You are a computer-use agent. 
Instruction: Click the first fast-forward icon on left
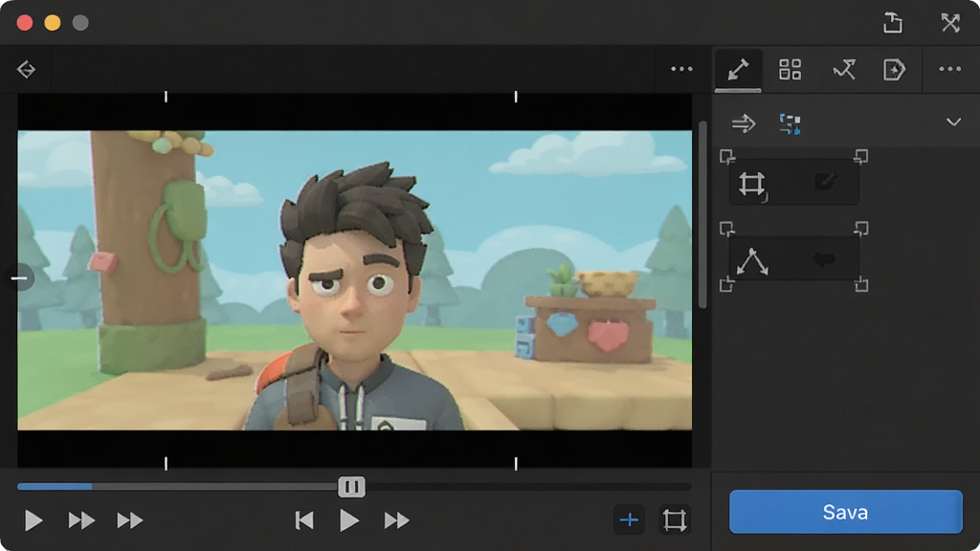click(81, 519)
